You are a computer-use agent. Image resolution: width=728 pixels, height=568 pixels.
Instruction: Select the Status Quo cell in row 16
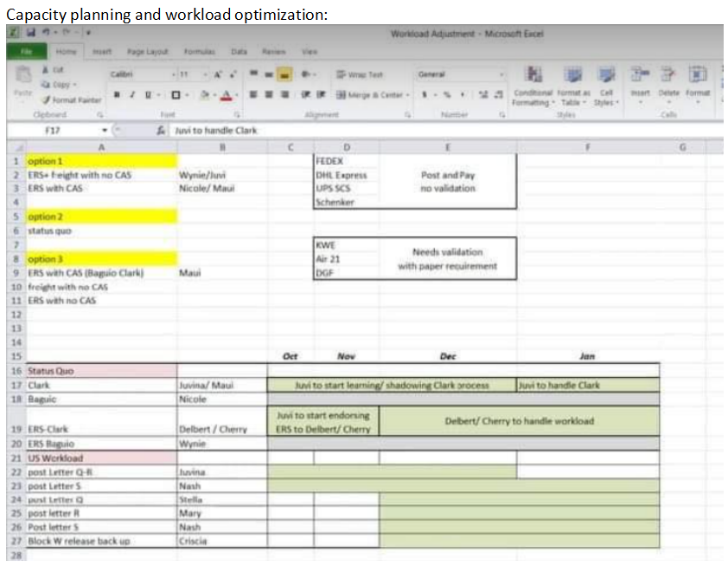pyautogui.click(x=101, y=371)
